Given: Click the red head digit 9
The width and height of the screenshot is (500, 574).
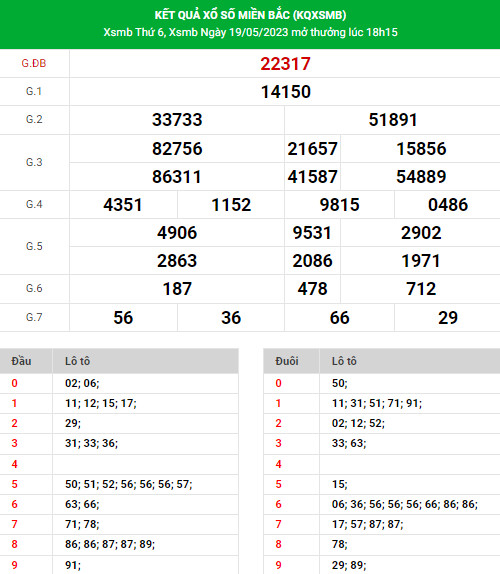Looking at the screenshot, I should (14, 565).
